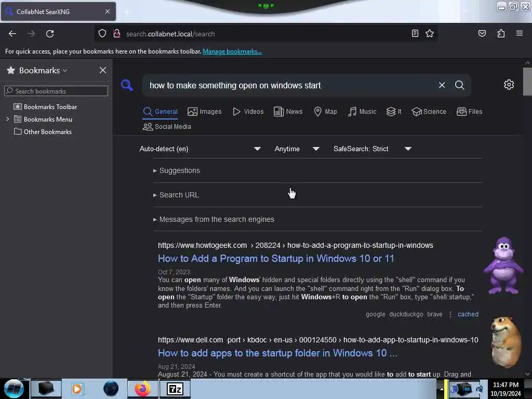Click the SearXNG magnifier logo
The height and width of the screenshot is (399, 532).
(x=127, y=85)
